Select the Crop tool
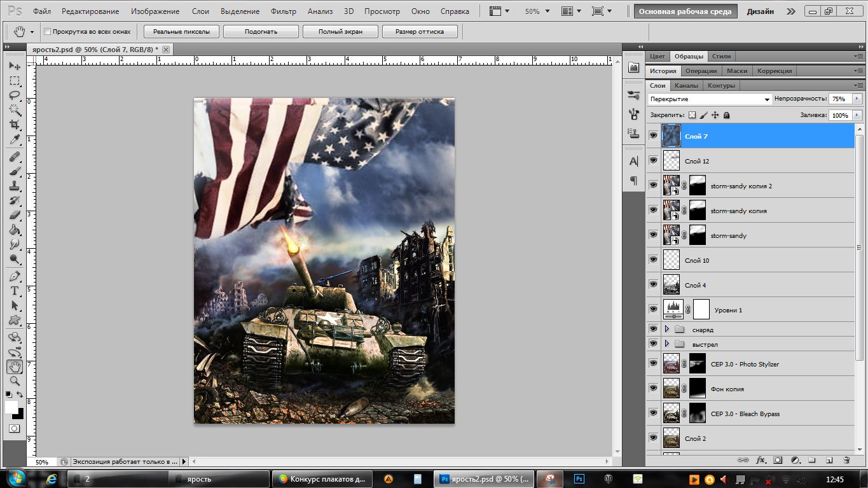Screen dimensions: 868x488 pos(15,125)
